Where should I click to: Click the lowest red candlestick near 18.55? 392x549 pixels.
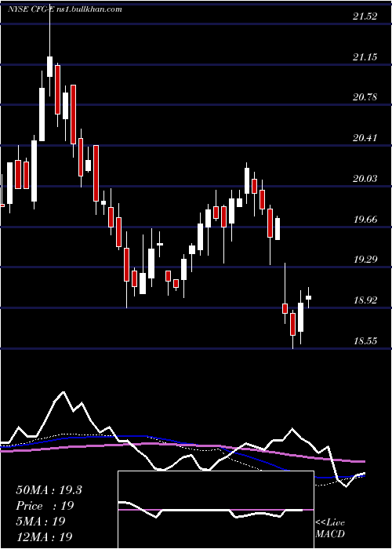(292, 324)
